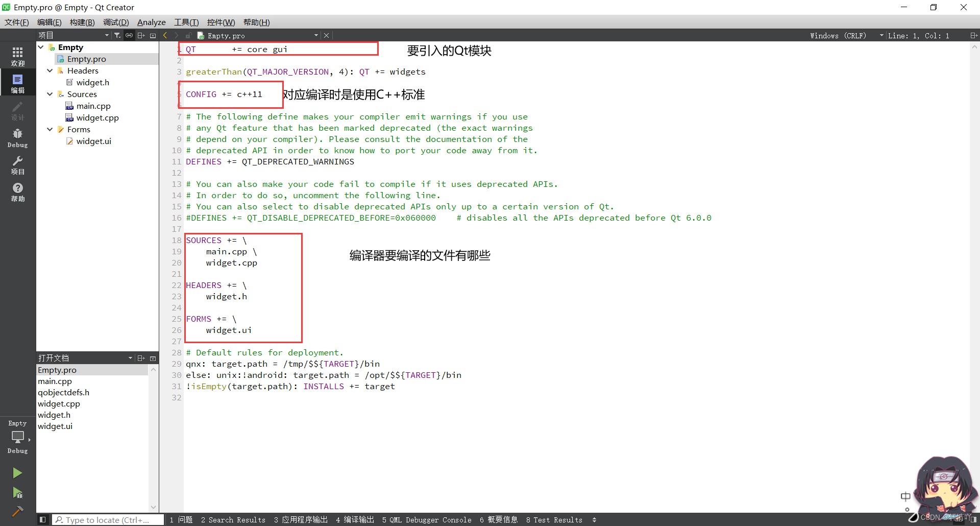This screenshot has width=980, height=526.
Task: Build the project with hammer icon
Action: point(17,511)
